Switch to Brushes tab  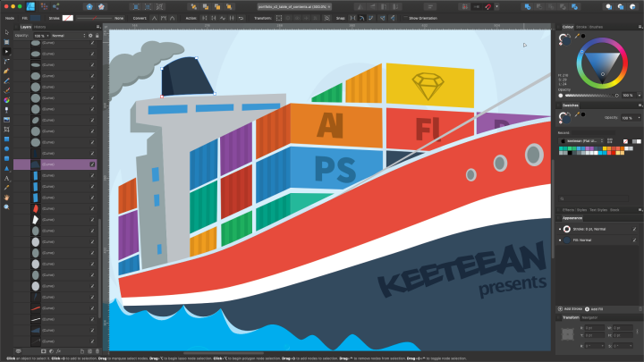pos(596,27)
